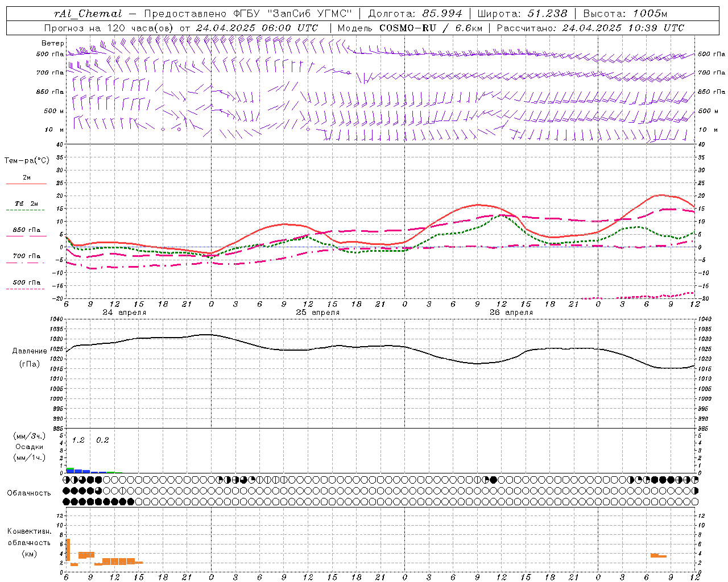
Task: Click the (гПа) unit under Давление
Action: [30, 364]
